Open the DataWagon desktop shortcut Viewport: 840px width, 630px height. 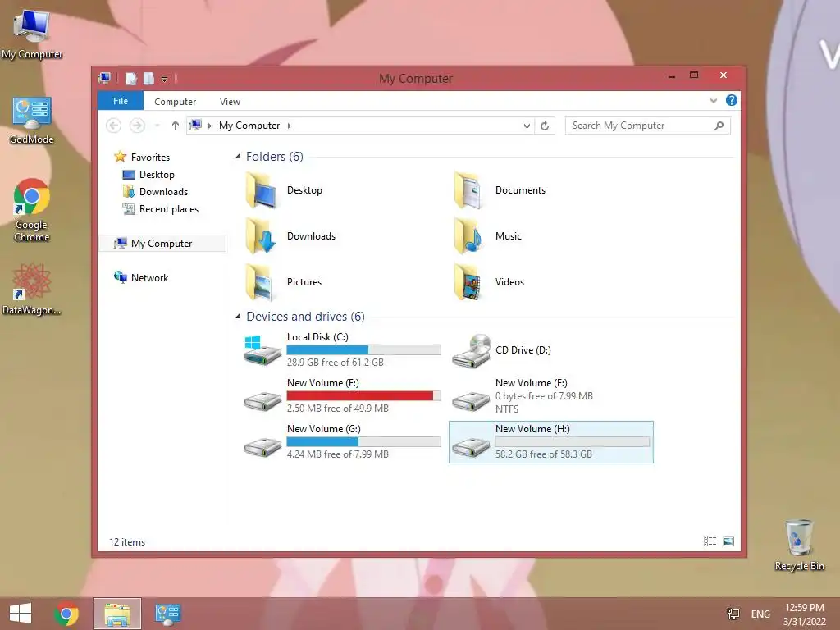tap(32, 289)
